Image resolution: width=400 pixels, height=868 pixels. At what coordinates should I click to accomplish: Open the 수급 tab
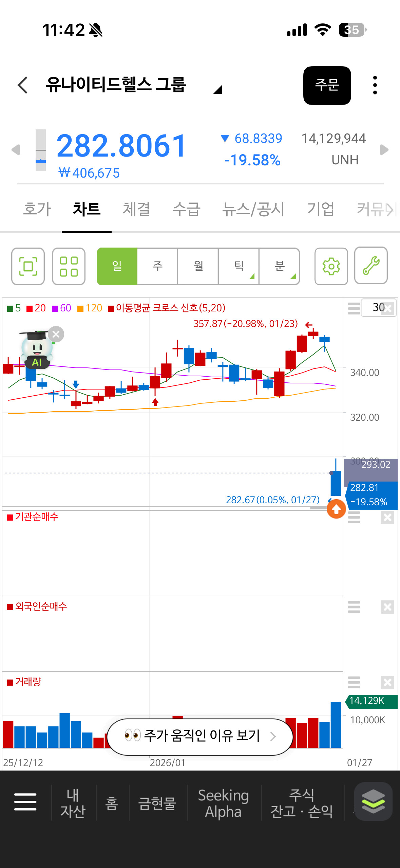coord(187,209)
